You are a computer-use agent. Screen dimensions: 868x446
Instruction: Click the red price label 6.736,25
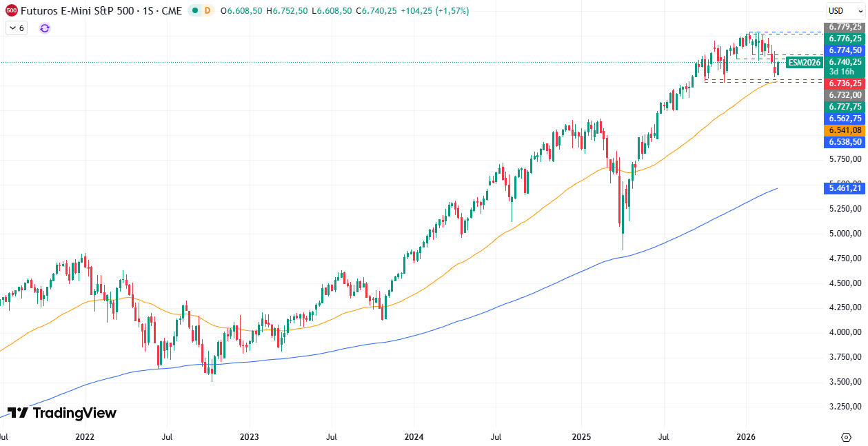844,83
